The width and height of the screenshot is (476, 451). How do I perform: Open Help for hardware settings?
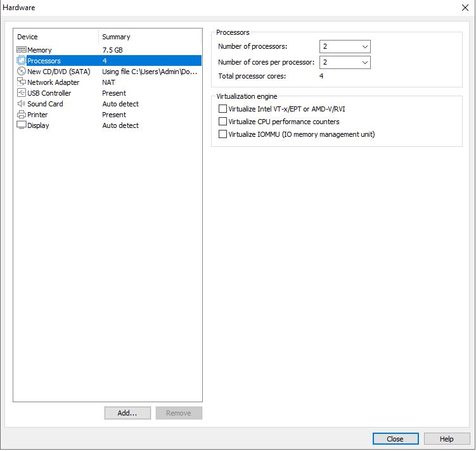447,439
